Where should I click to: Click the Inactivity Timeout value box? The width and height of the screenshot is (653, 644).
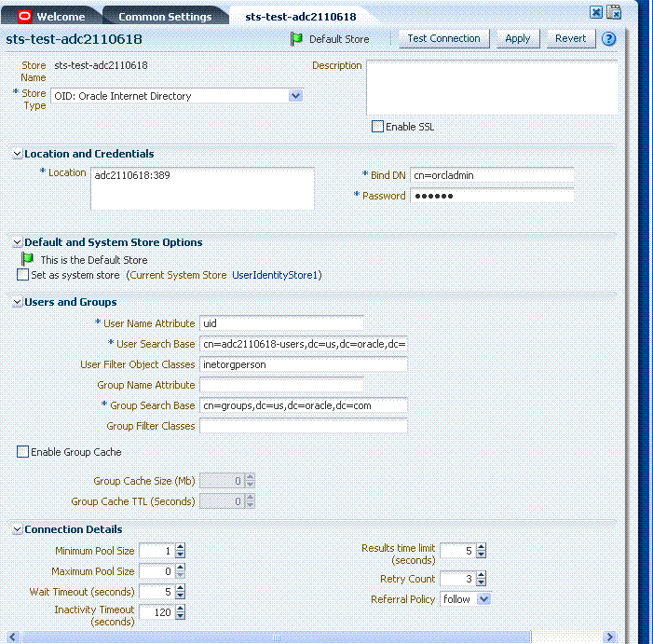coord(157,612)
